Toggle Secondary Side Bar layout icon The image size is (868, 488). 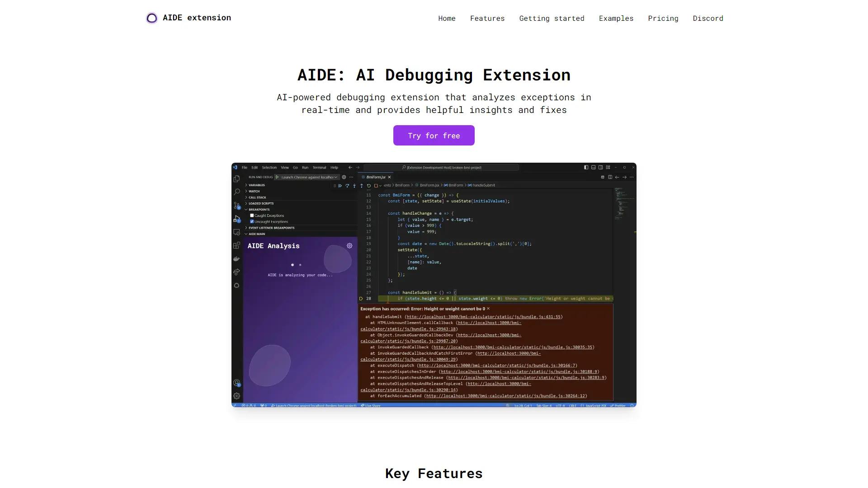coord(601,167)
